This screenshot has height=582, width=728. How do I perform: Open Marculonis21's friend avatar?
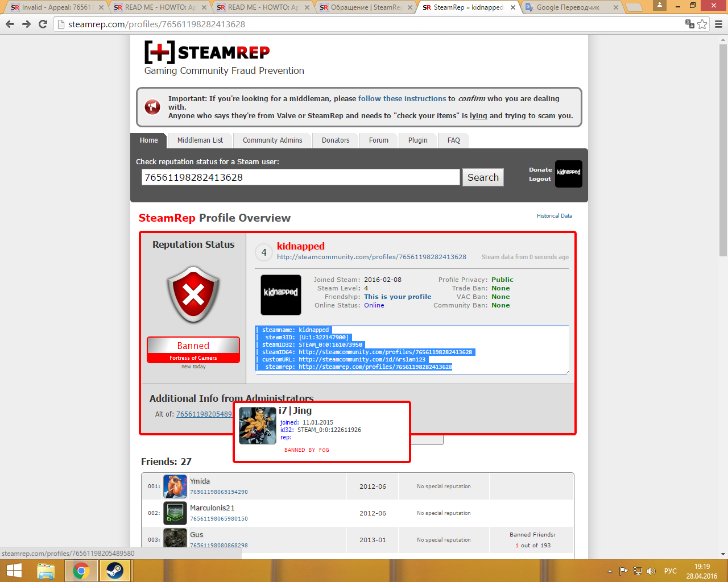[175, 513]
